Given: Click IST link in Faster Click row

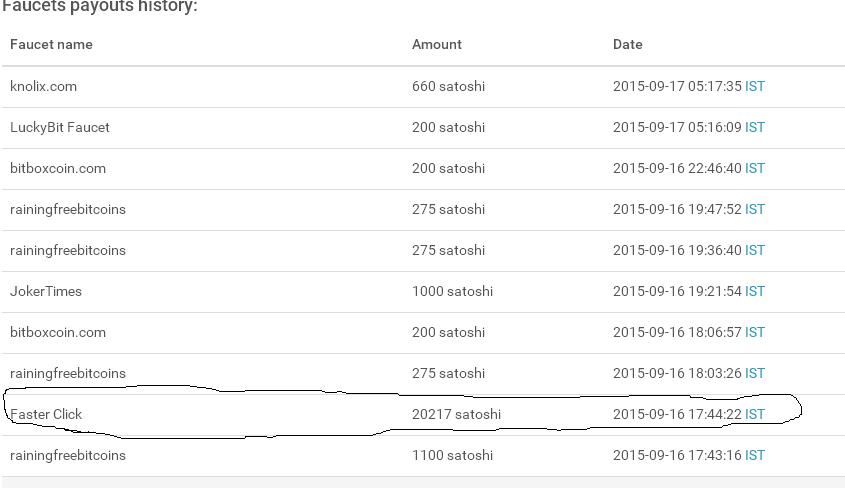Looking at the screenshot, I should [754, 414].
